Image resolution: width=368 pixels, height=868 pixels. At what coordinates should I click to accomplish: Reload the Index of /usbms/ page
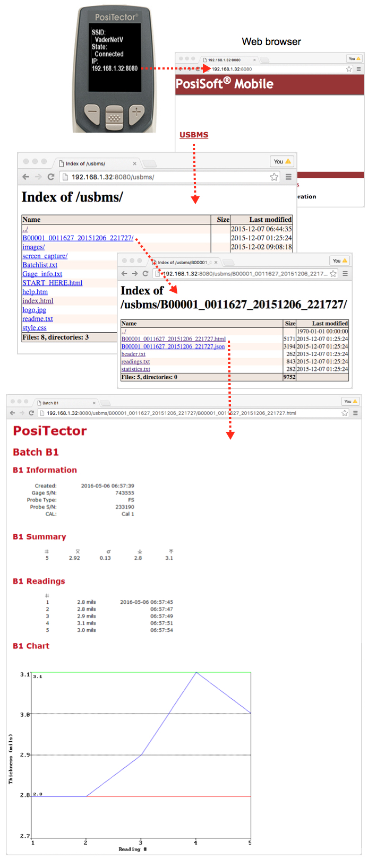click(51, 177)
